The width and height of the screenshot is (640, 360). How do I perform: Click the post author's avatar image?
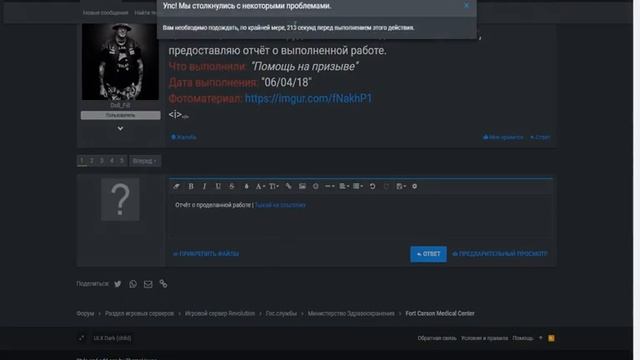120,62
